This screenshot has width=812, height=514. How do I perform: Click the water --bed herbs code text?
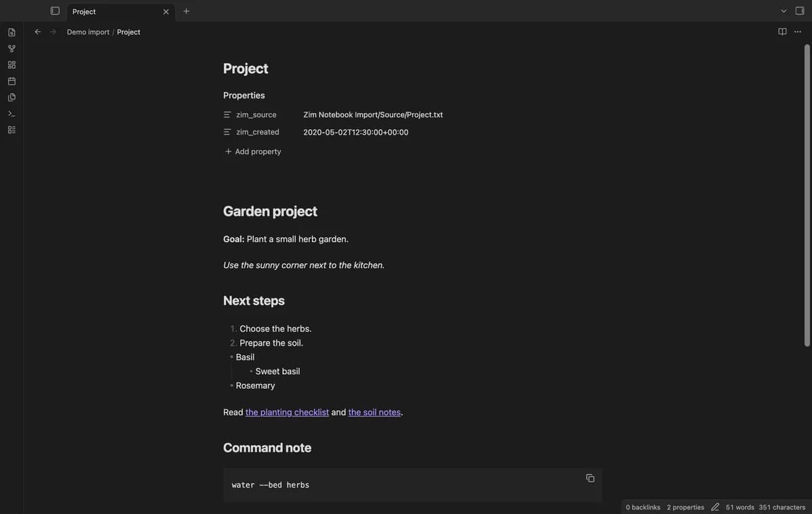pos(271,485)
